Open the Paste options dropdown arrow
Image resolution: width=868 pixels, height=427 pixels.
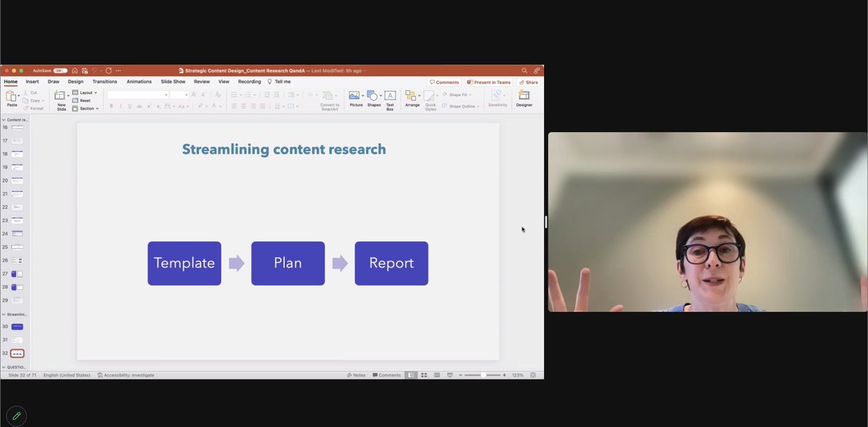[20, 96]
